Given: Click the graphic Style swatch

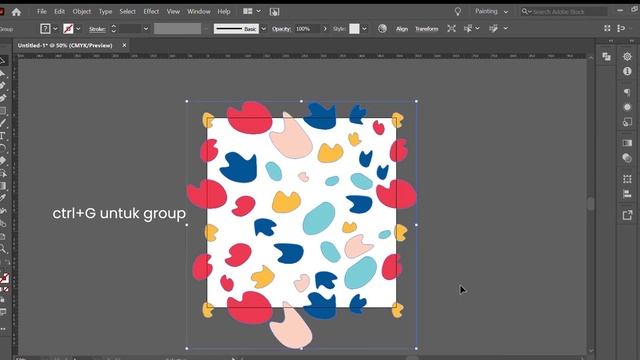Looking at the screenshot, I should 354,29.
